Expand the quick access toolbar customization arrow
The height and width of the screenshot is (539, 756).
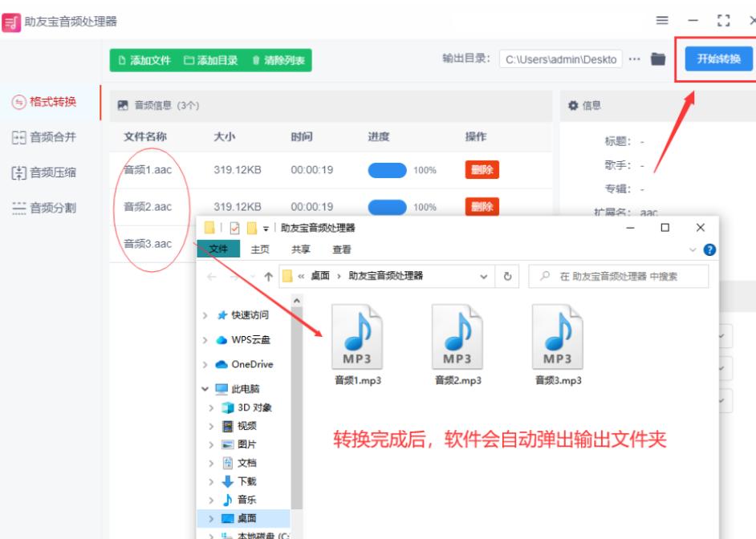265,230
